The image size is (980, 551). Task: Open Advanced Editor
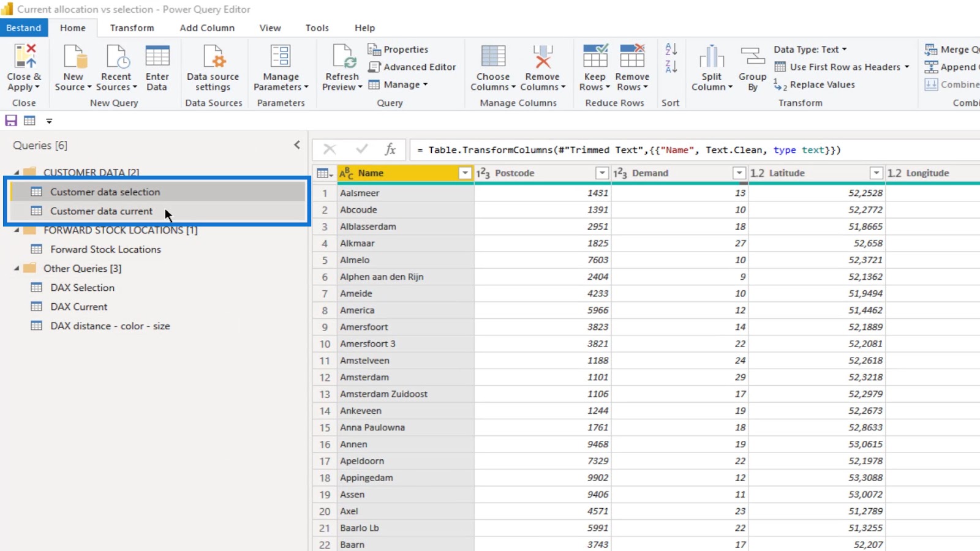(x=412, y=67)
